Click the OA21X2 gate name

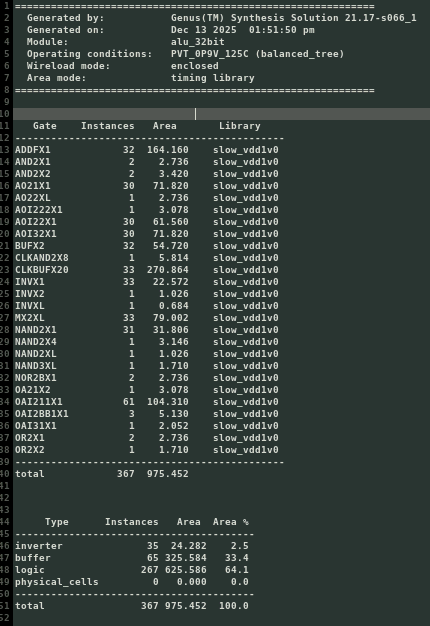pos(33,389)
